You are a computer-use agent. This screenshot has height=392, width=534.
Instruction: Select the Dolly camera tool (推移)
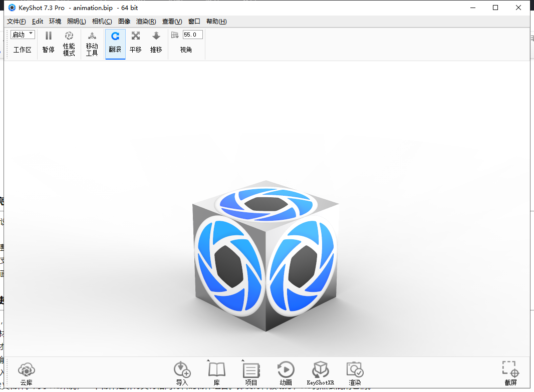click(156, 43)
